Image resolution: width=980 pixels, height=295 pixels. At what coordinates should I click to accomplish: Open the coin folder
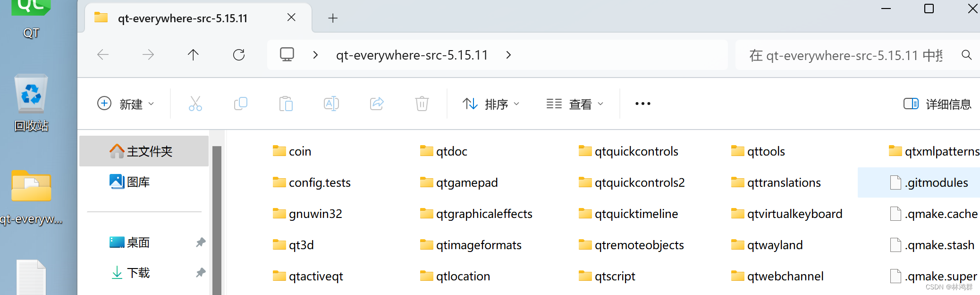[x=292, y=151]
